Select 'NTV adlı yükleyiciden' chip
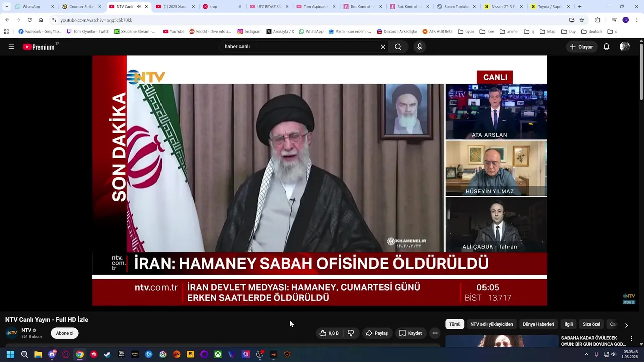Viewport: 644px width, 362px height. click(492, 324)
